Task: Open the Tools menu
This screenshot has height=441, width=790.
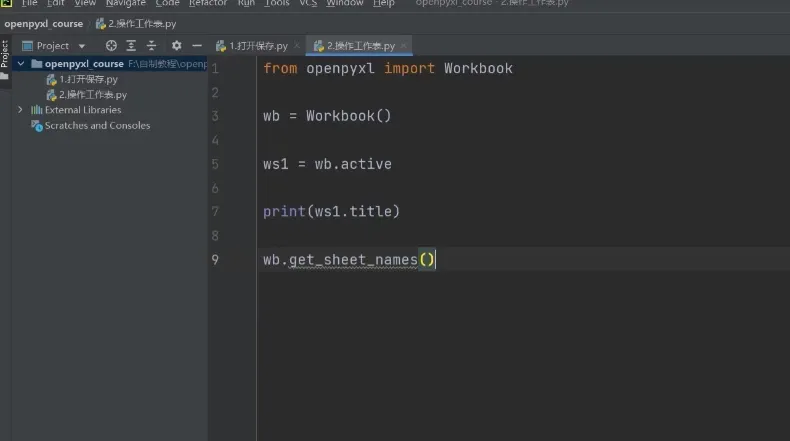Action: [277, 3]
